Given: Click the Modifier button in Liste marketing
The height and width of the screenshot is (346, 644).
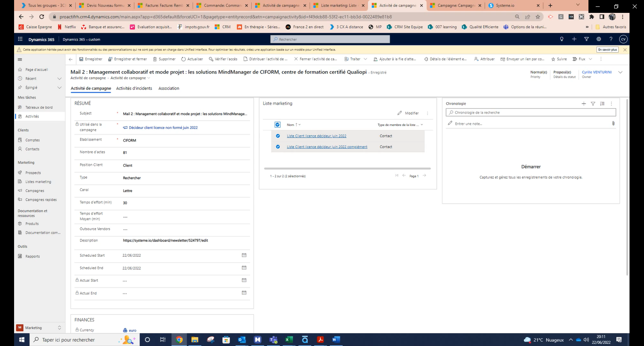Looking at the screenshot, I should click(408, 113).
